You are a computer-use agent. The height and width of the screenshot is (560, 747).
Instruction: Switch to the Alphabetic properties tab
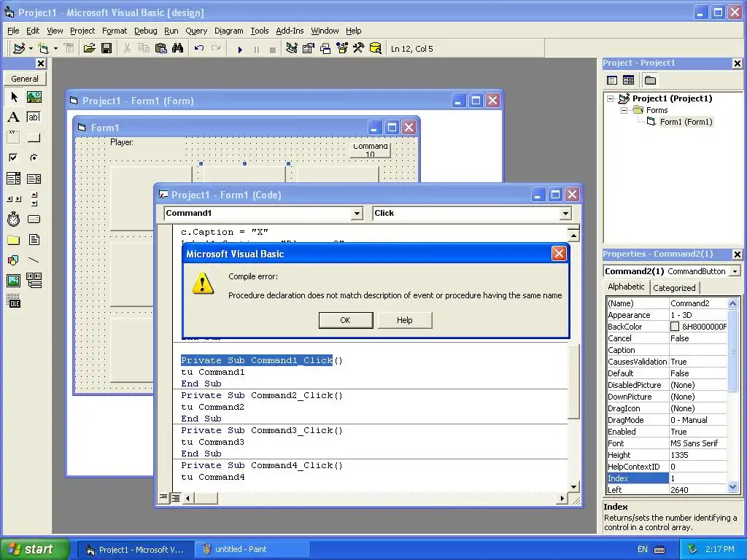point(626,287)
